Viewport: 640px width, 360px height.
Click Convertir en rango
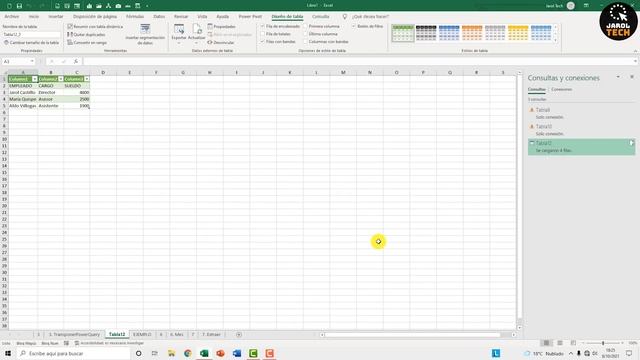(87, 42)
